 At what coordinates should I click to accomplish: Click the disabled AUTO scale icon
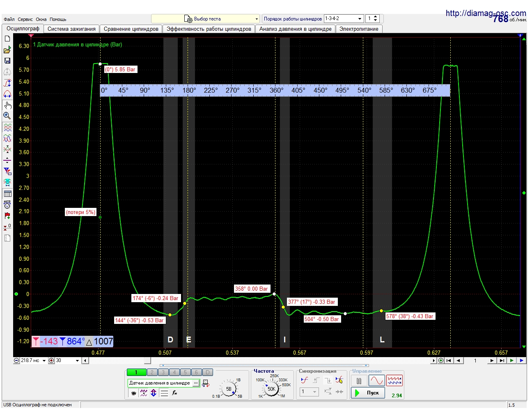pyautogui.click(x=7, y=72)
